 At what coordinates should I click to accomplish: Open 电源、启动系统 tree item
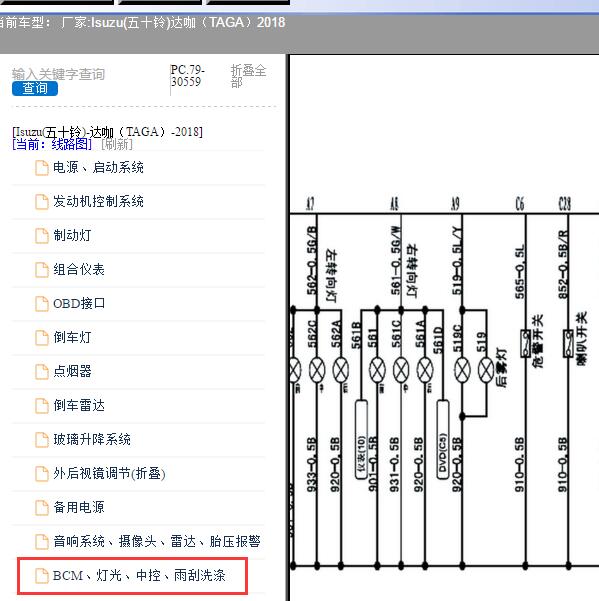98,167
